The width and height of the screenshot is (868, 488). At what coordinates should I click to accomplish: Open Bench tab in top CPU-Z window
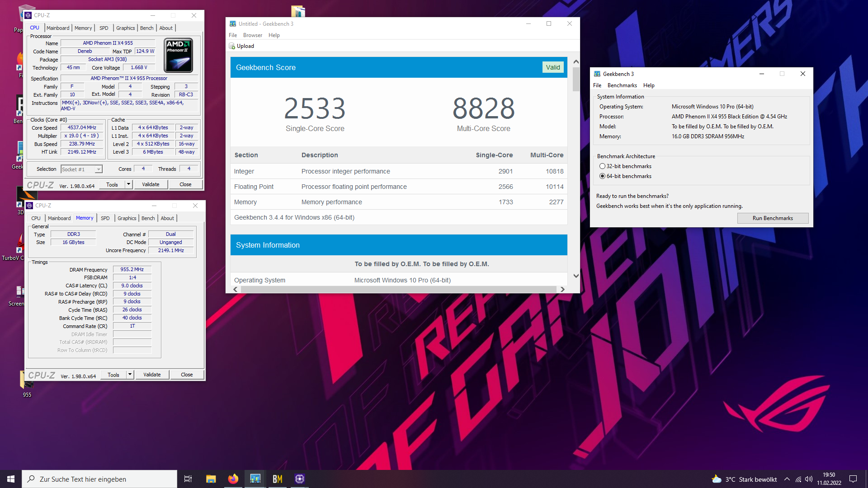146,28
